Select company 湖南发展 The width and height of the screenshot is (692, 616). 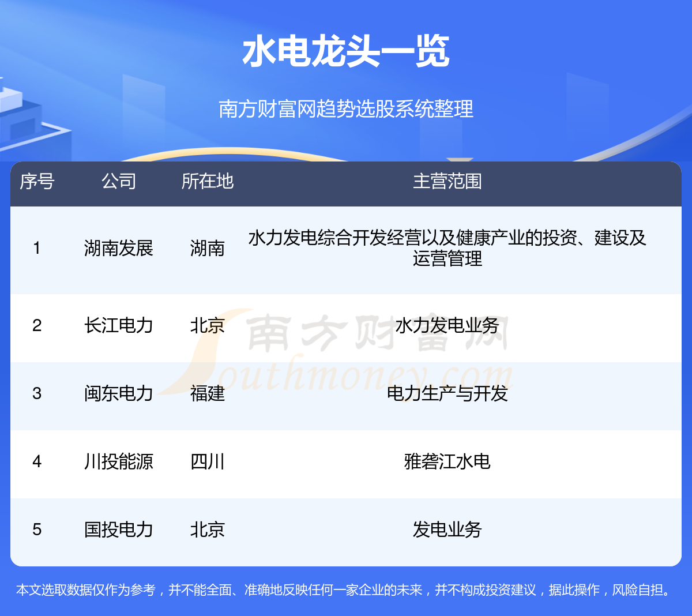[x=119, y=248]
